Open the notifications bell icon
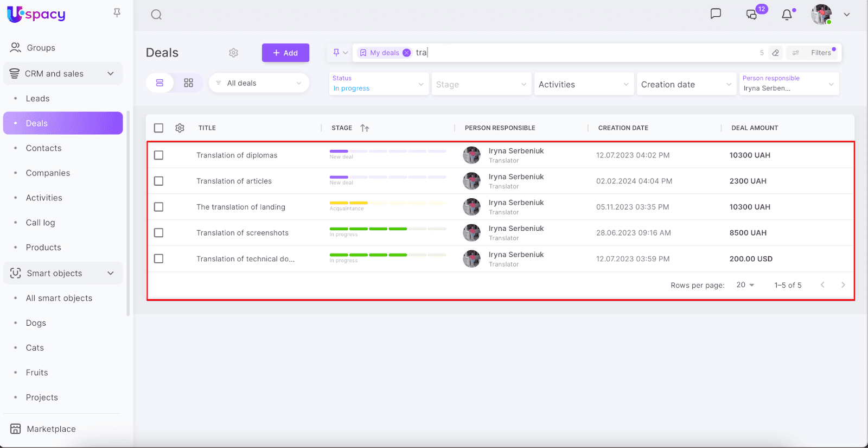Screen dimensions: 868x448 787,15
